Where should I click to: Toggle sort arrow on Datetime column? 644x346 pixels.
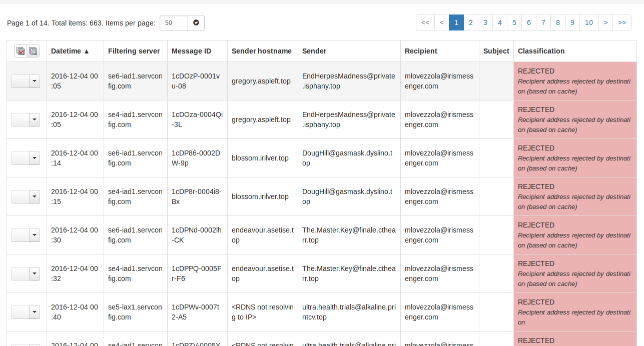point(86,51)
